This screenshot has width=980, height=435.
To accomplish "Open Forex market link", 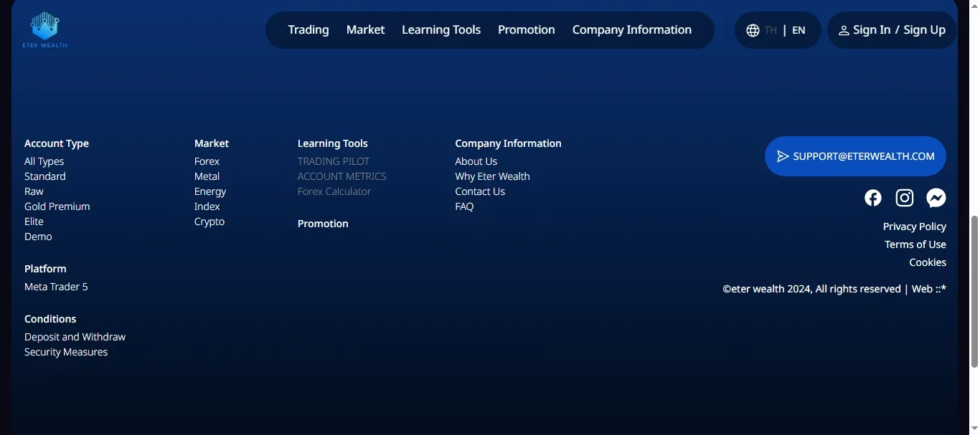I will point(207,161).
